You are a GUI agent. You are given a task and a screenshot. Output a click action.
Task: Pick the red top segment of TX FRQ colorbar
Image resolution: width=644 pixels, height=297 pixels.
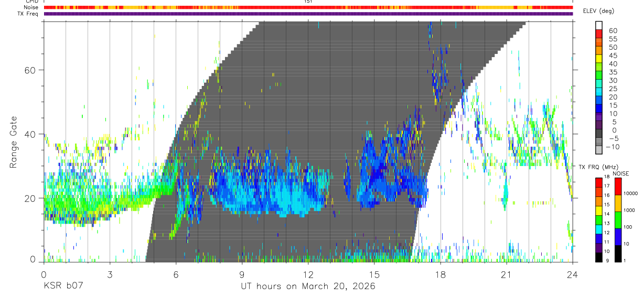tap(599, 182)
